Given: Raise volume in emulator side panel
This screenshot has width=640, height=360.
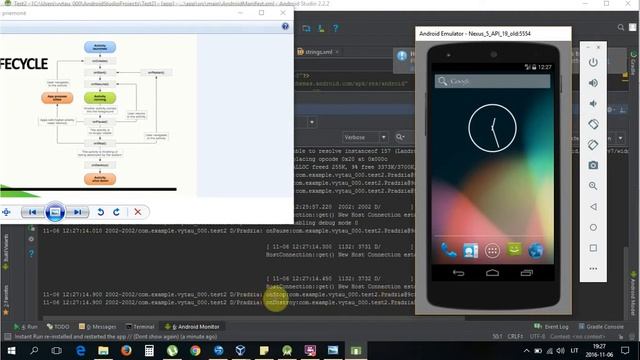Looking at the screenshot, I should point(593,83).
